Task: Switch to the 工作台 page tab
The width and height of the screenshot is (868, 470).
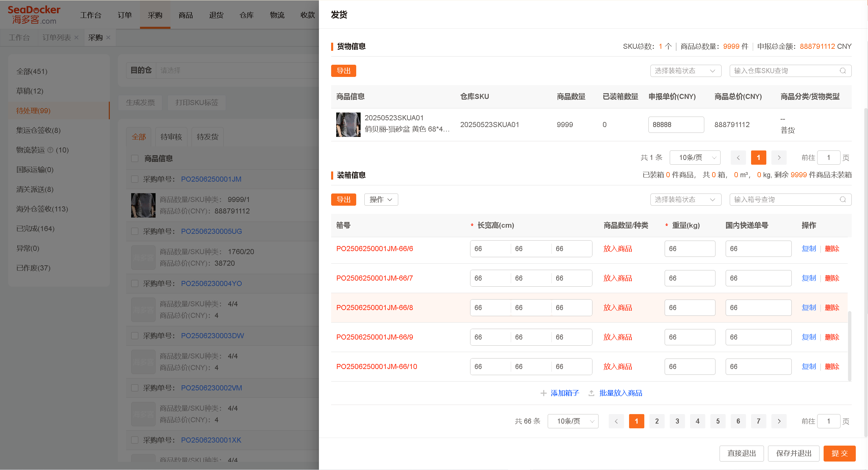Action: [x=19, y=38]
